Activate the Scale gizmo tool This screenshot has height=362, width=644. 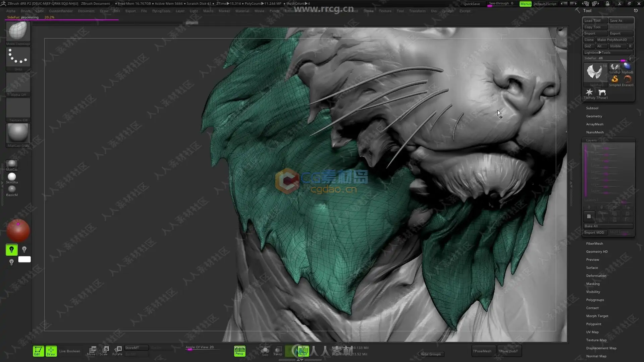pyautogui.click(x=104, y=351)
